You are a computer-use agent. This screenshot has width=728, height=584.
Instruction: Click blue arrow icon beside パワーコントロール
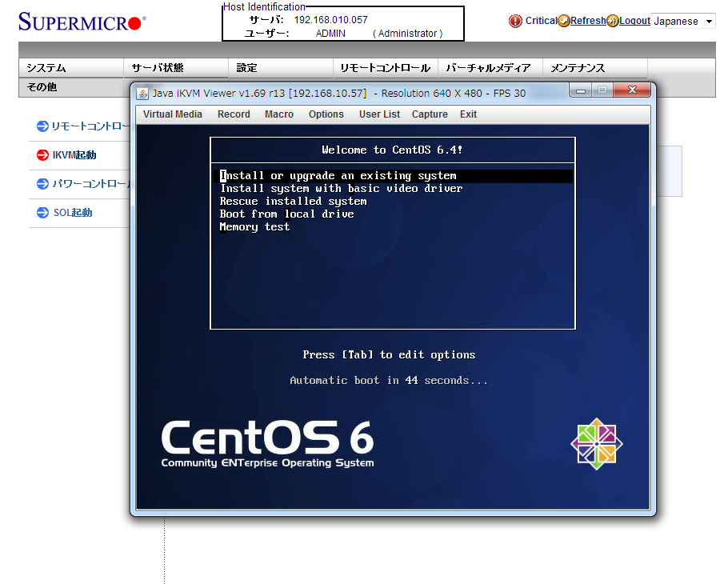(42, 184)
